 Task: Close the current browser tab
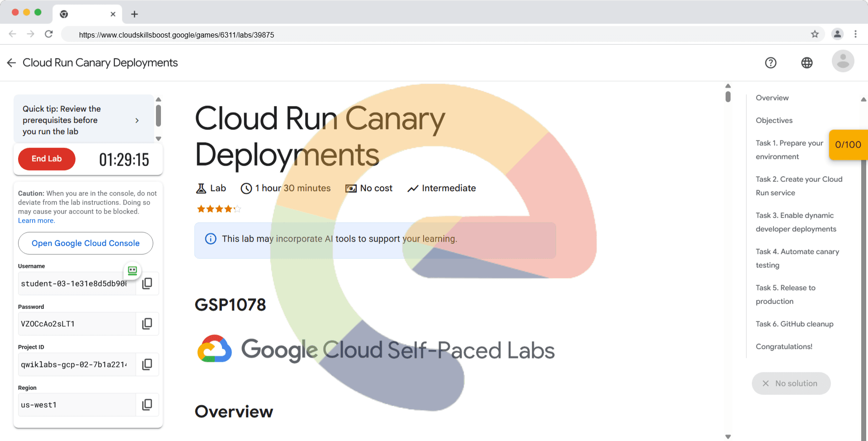click(x=113, y=14)
